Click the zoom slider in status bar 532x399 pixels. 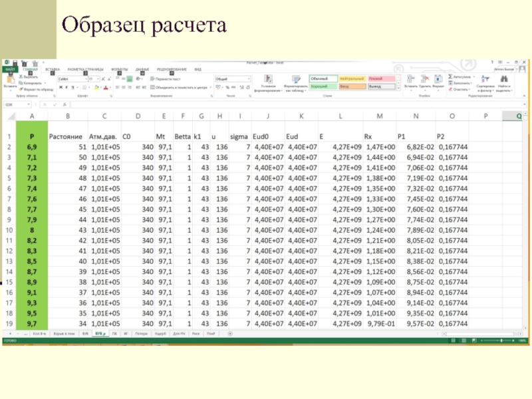[501, 340]
